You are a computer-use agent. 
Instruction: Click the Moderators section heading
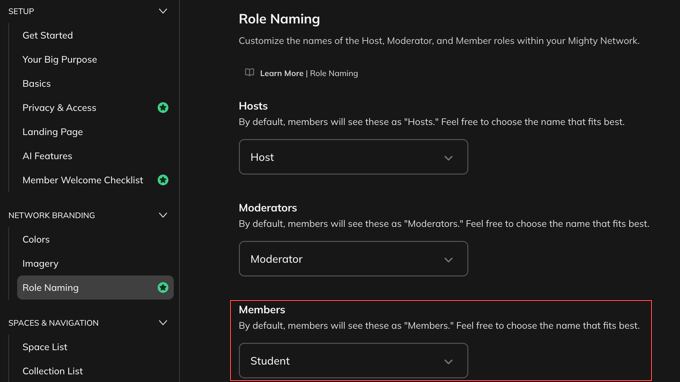coord(268,208)
